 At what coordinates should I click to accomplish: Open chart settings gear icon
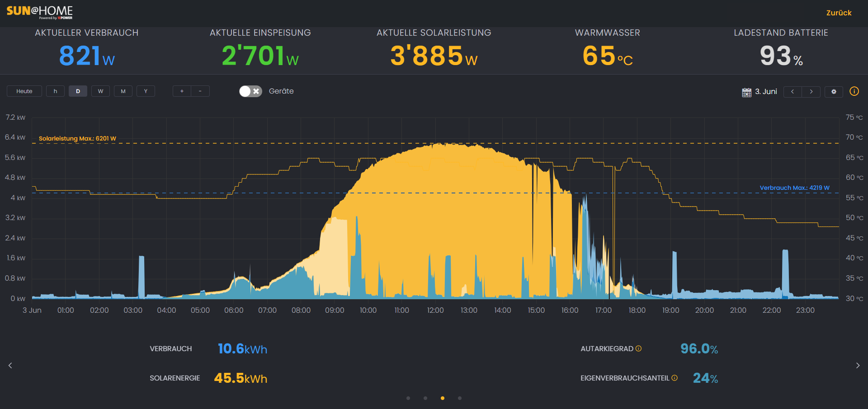(834, 91)
